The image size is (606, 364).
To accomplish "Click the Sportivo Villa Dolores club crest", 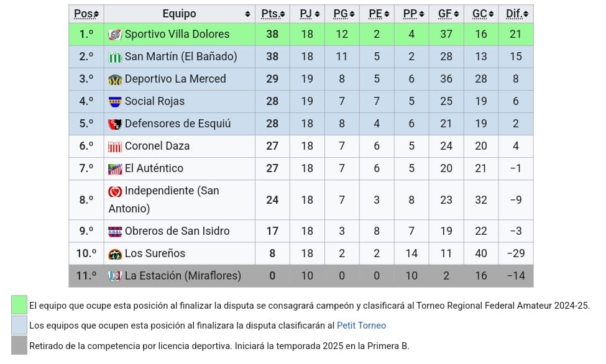I will pyautogui.click(x=115, y=35).
